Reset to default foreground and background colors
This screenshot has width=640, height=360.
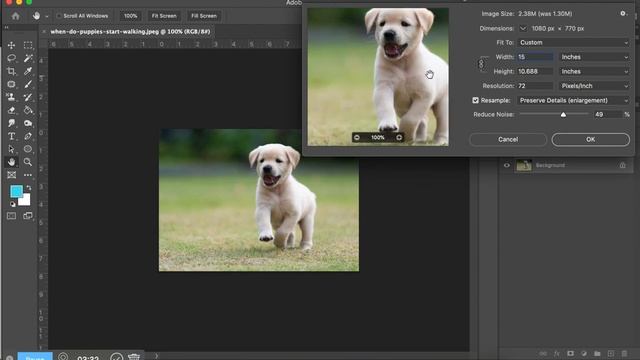tap(12, 204)
